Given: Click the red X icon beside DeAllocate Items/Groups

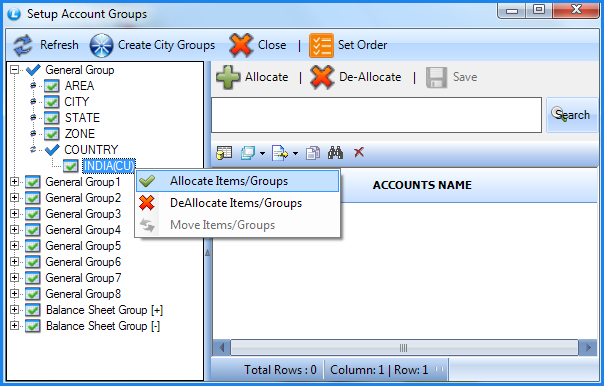Looking at the screenshot, I should 147,203.
